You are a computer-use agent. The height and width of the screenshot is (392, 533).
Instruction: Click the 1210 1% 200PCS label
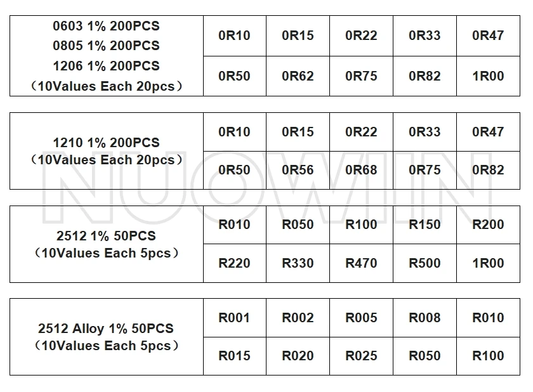point(106,143)
